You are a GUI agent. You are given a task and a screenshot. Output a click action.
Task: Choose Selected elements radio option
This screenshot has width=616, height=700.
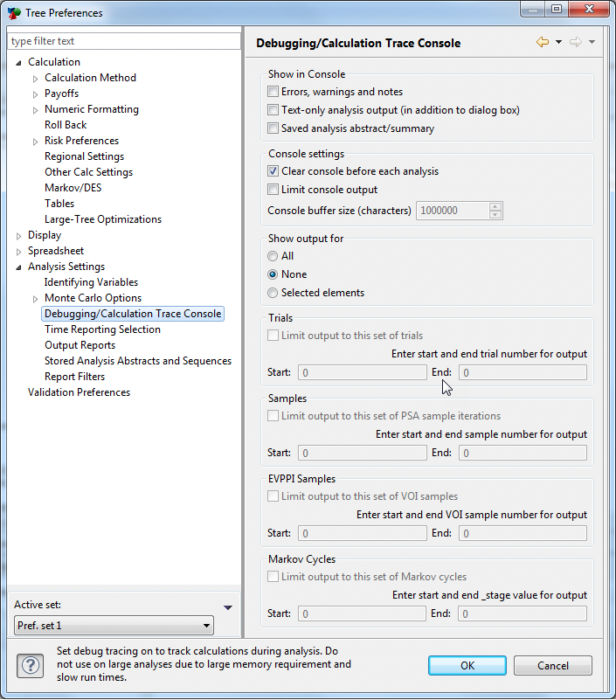[x=273, y=293]
